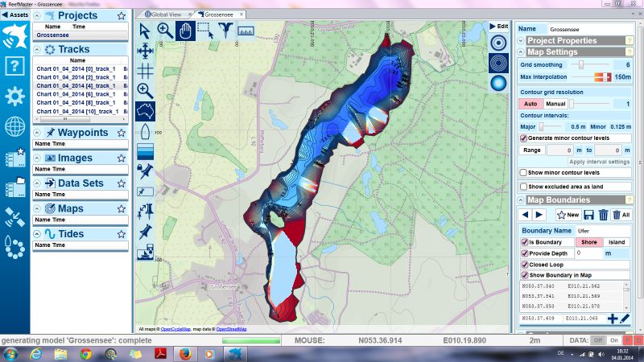Choose the ruler measurement tool
Image resolution: width=644 pixels, height=362 pixels.
246,31
